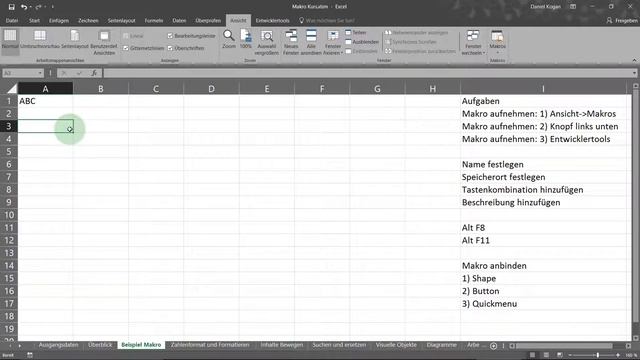640x360 pixels.
Task: Expand the formula bar
Action: pos(634,73)
